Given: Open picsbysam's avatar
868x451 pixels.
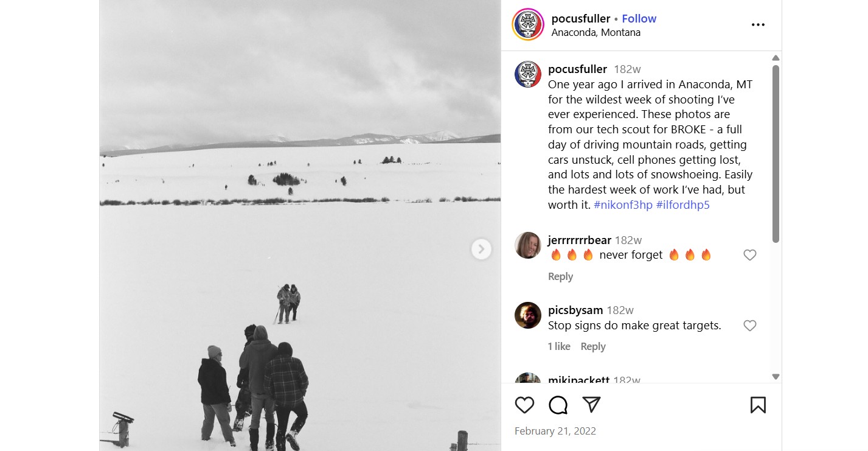Looking at the screenshot, I should pos(528,315).
